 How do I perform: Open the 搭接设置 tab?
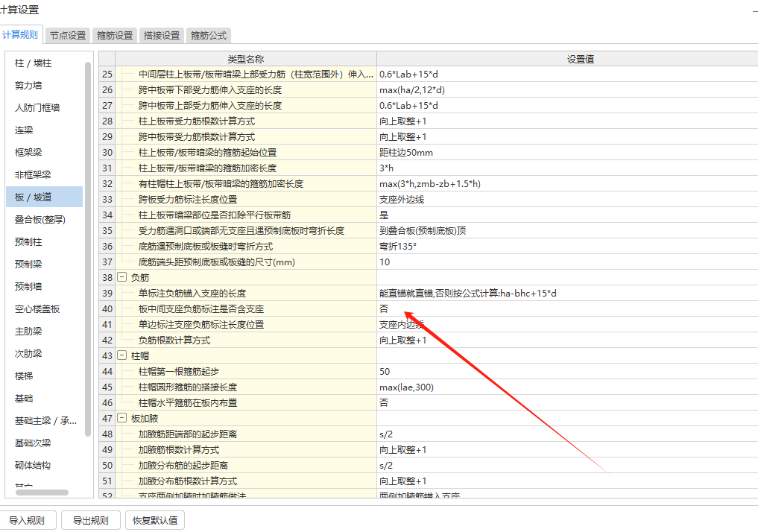(x=162, y=35)
